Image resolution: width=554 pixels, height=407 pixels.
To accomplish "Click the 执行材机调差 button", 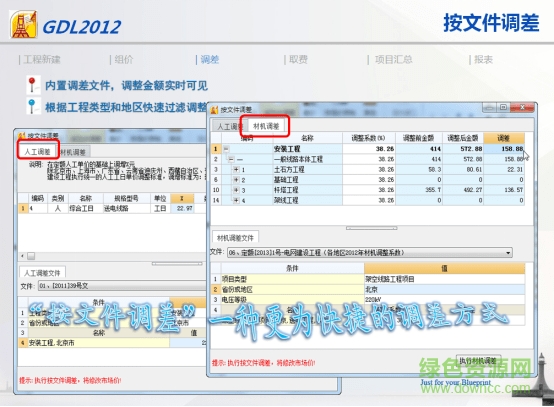I will pos(478,361).
